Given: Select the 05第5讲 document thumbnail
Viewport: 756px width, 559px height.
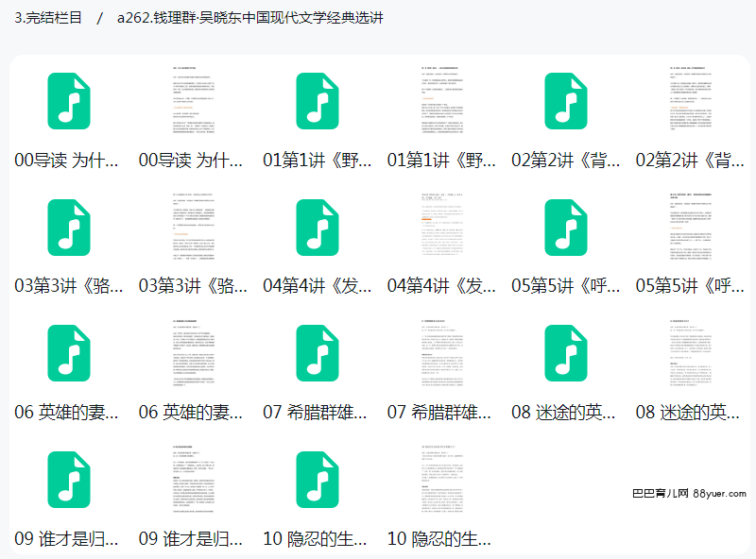Looking at the screenshot, I should click(691, 228).
